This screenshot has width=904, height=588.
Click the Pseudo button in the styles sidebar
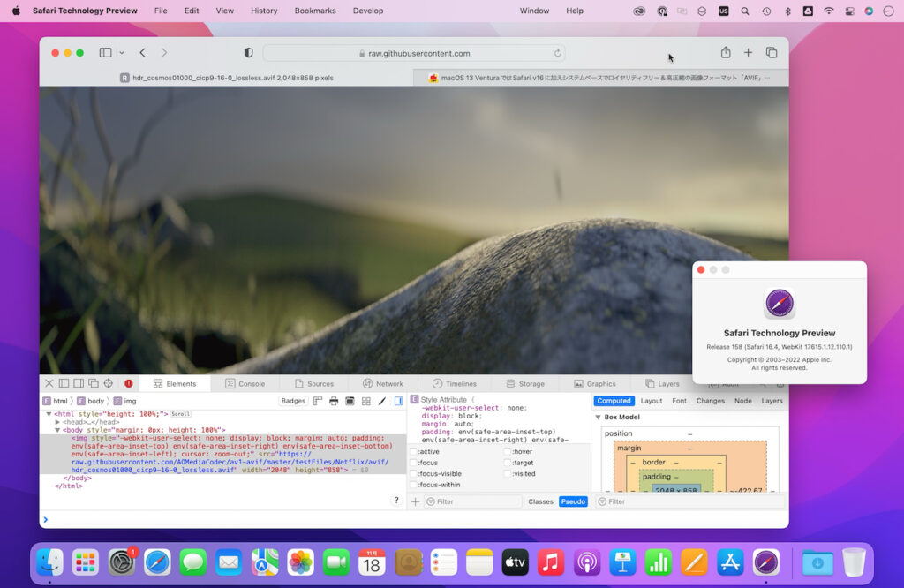[573, 501]
